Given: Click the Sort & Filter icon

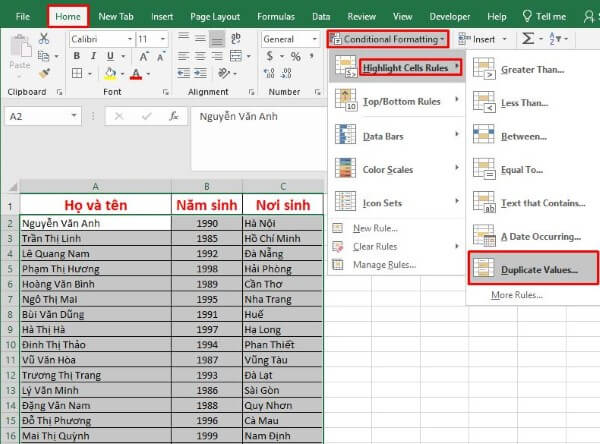Looking at the screenshot, I should tap(555, 39).
